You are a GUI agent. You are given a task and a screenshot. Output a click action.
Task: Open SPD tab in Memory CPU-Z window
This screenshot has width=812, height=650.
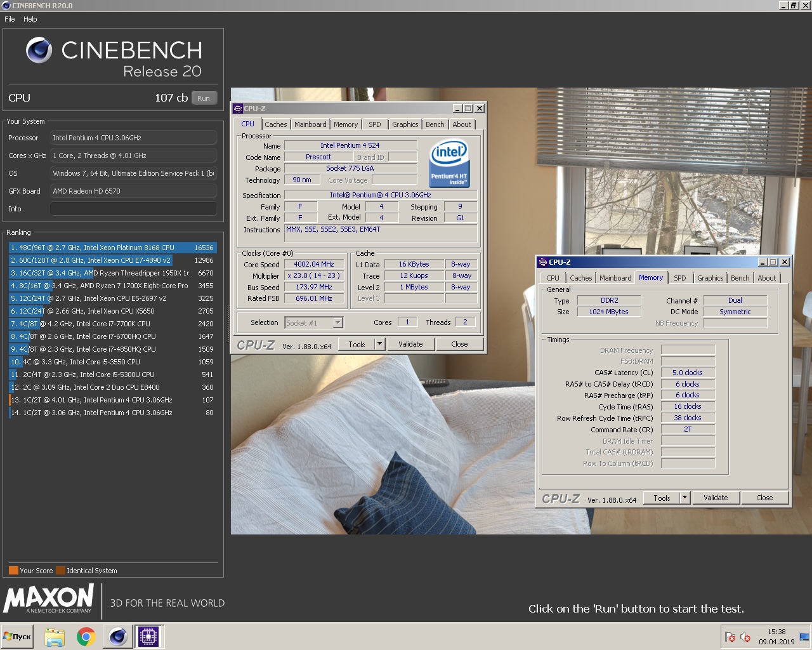(x=680, y=278)
